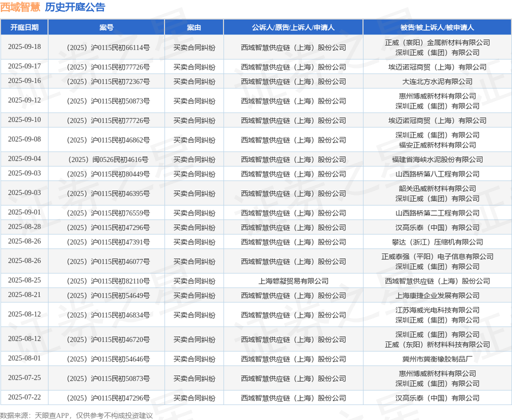Select case number 沪0115民初54646号

(x=108, y=359)
